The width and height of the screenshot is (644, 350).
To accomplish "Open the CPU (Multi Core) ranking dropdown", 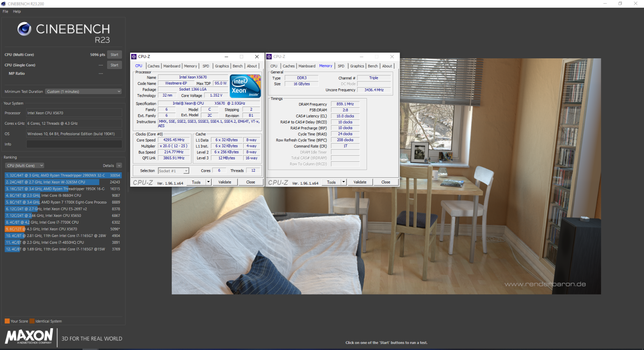I will coord(25,165).
